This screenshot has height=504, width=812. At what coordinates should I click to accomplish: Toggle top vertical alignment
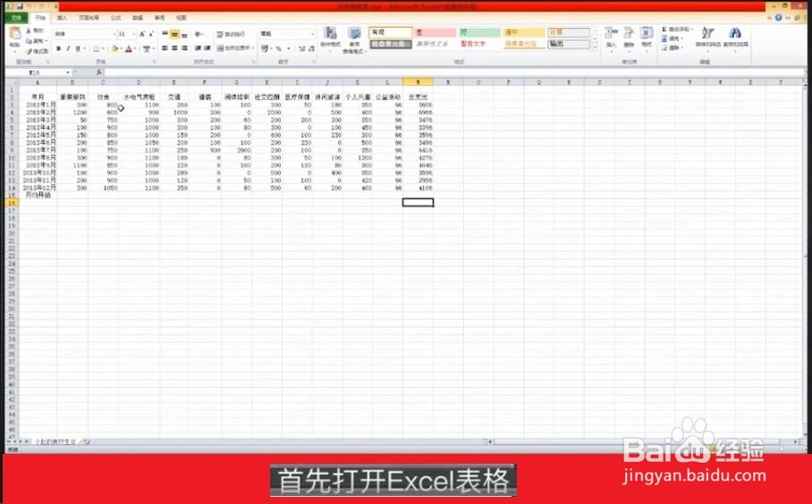coord(165,34)
